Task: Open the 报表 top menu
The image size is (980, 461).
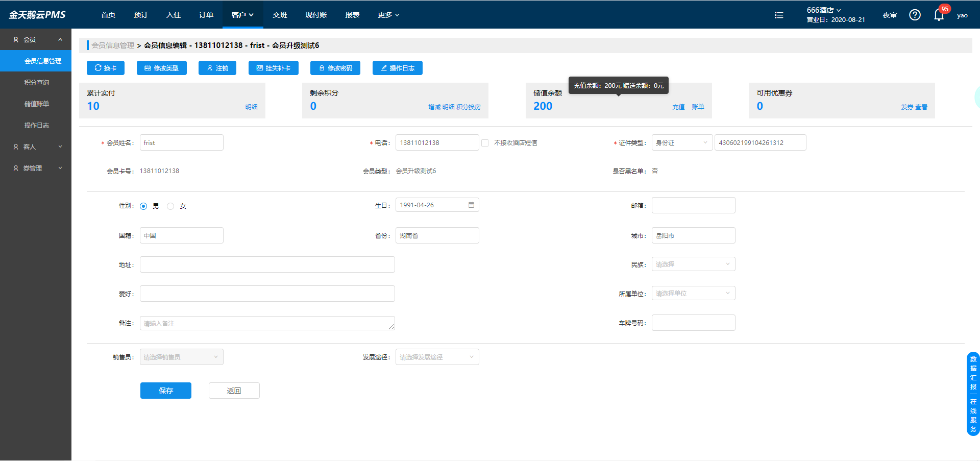Action: [352, 15]
